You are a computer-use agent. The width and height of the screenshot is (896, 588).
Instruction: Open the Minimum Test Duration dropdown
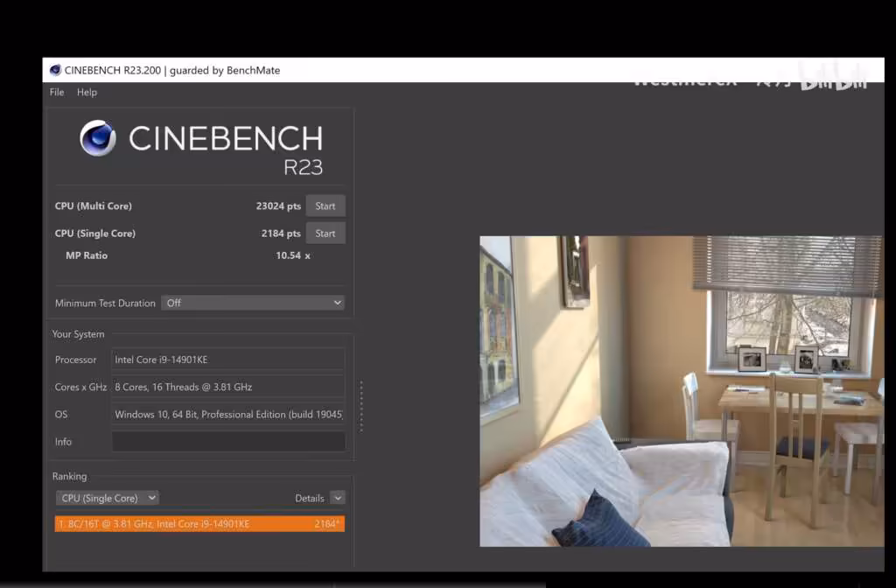click(x=253, y=303)
